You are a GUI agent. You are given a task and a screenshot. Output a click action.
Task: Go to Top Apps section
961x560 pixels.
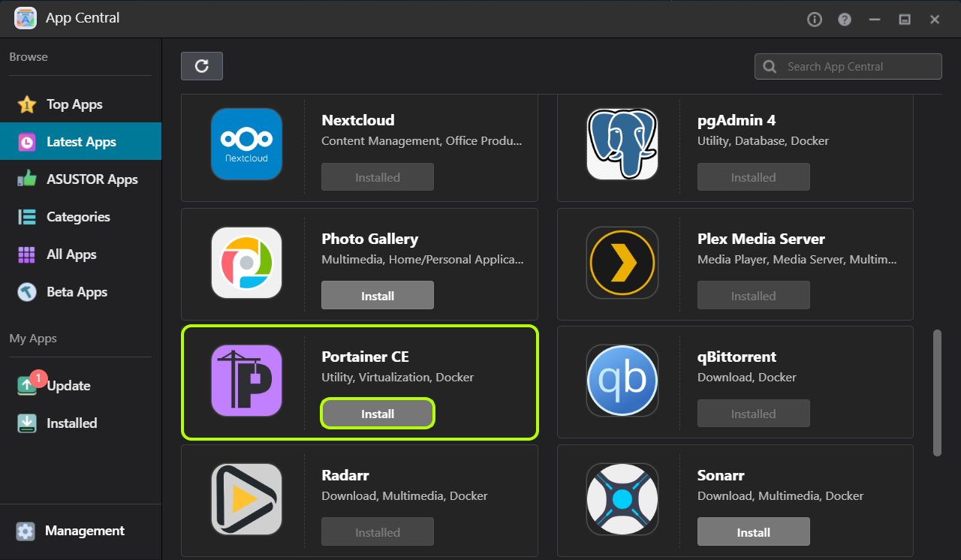pyautogui.click(x=80, y=104)
